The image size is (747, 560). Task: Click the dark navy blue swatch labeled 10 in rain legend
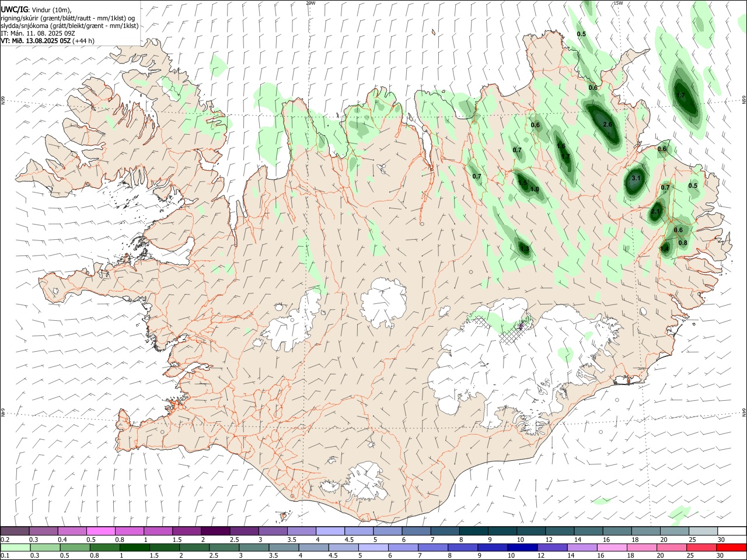pyautogui.click(x=522, y=547)
